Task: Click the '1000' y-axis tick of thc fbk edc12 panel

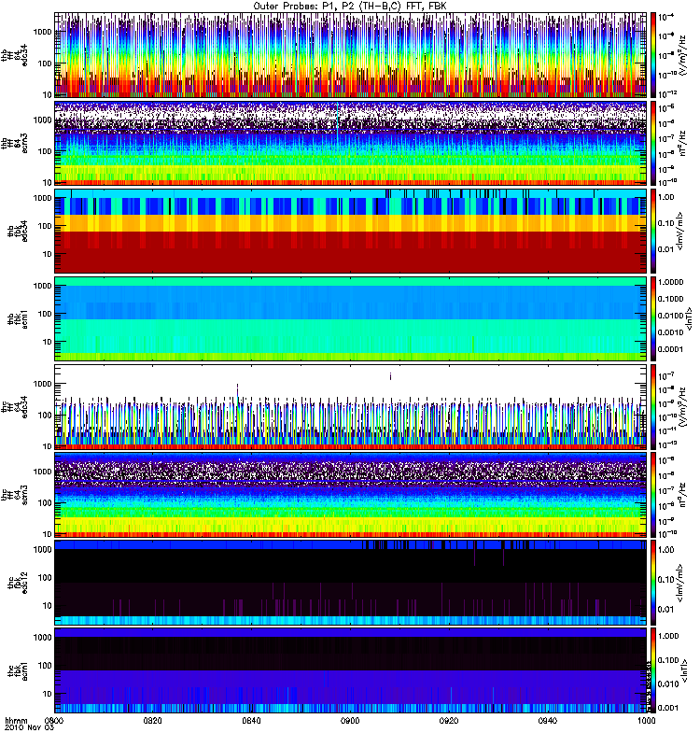Action: 43,549
